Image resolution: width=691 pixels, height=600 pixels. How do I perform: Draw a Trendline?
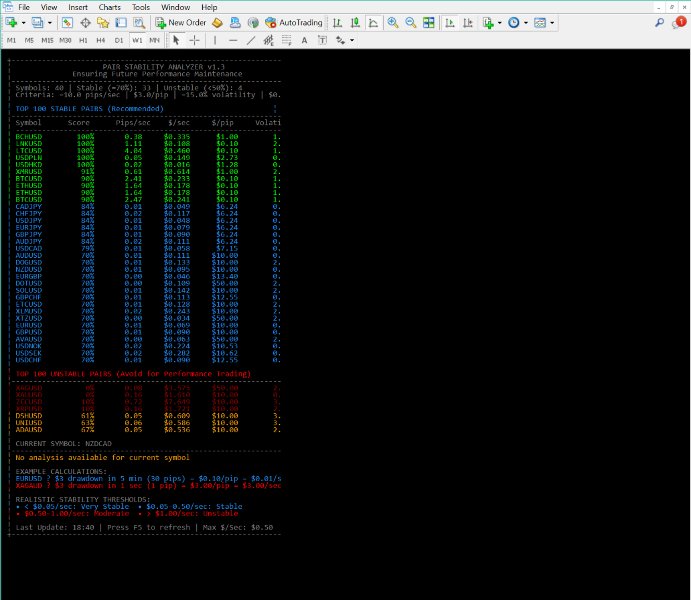[x=251, y=40]
